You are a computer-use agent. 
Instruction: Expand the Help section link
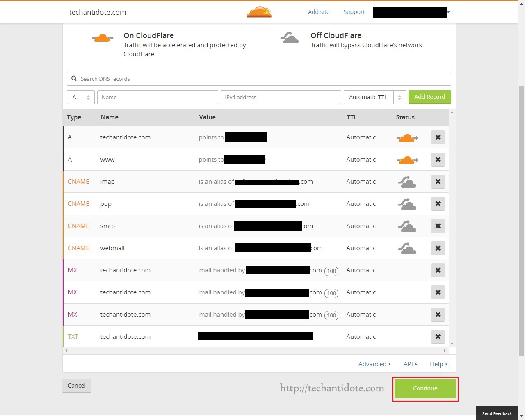[x=438, y=364]
